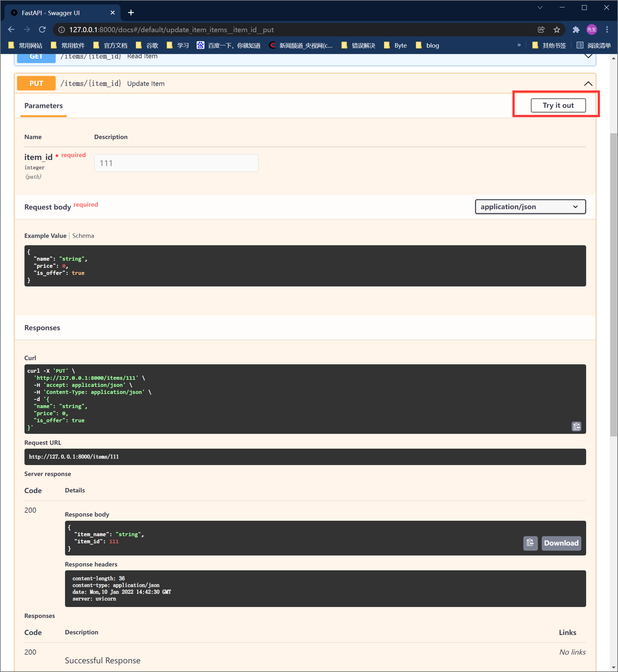Open the blog bookmark folder
Image resolution: width=618 pixels, height=672 pixels.
click(x=427, y=45)
